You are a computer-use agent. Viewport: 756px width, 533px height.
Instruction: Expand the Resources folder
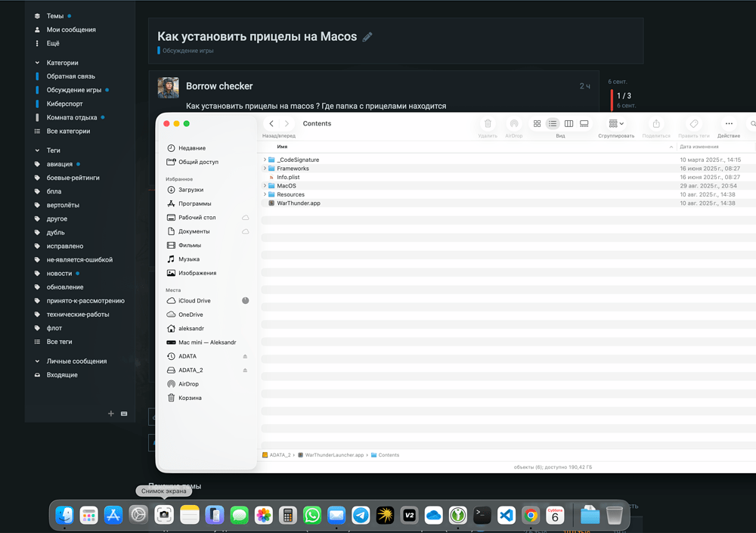[265, 194]
